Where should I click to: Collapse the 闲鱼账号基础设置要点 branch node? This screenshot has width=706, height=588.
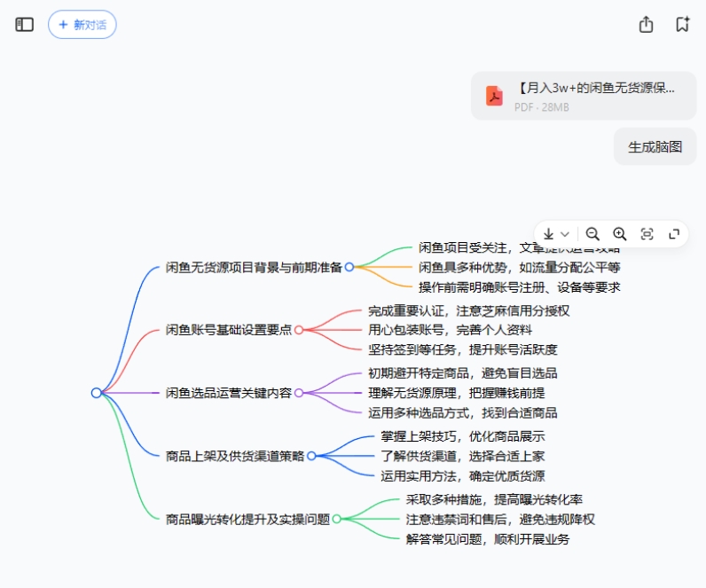pyautogui.click(x=299, y=330)
